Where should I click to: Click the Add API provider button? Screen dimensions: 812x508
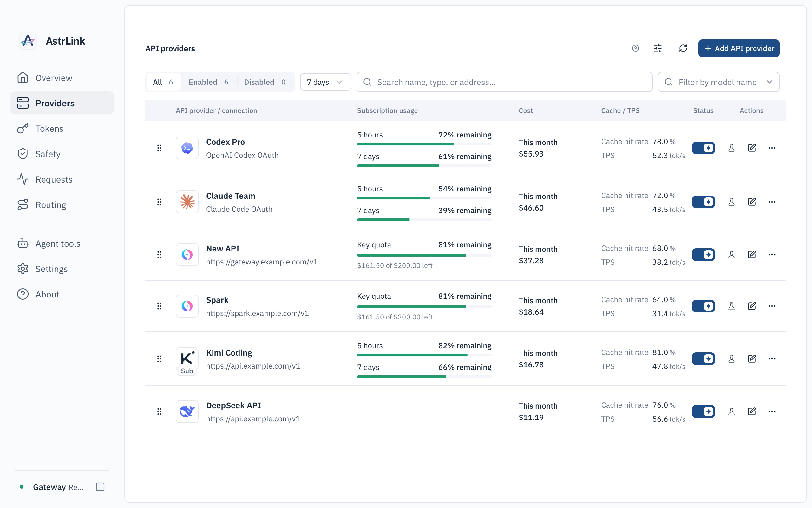pos(739,48)
